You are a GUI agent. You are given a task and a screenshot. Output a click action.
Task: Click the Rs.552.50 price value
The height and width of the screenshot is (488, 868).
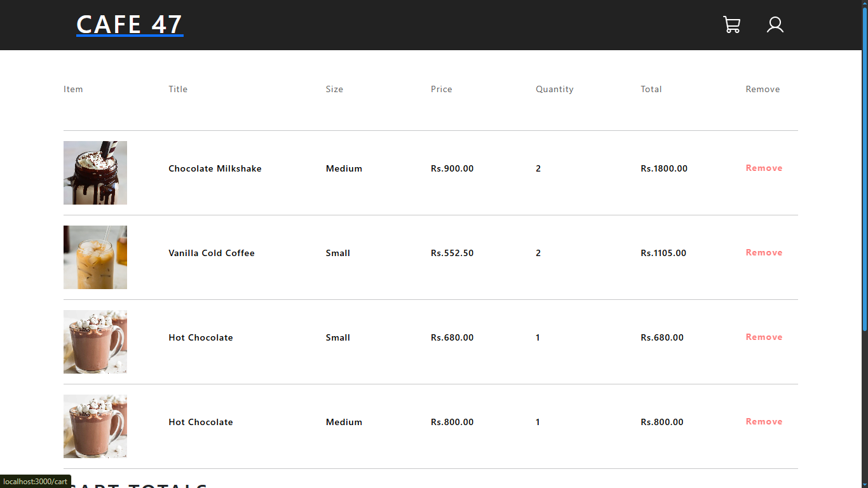pos(452,253)
